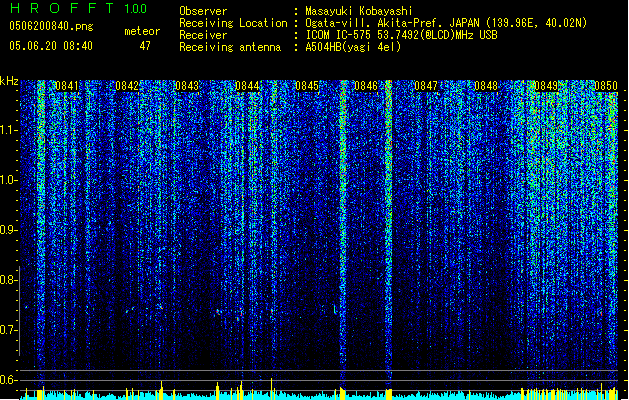Screen dimensions: 629x400
Task: Click the 'Receiving antenna' label
Action: [x=230, y=47]
